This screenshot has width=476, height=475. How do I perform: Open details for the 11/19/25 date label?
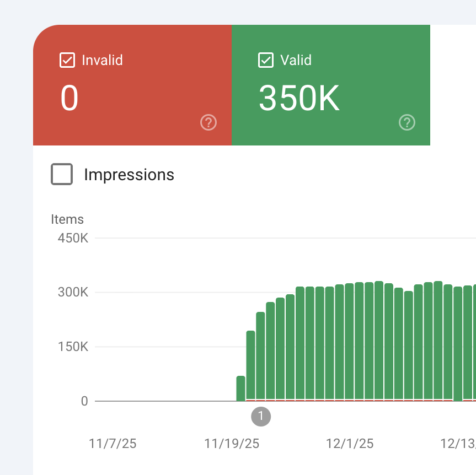point(231,443)
